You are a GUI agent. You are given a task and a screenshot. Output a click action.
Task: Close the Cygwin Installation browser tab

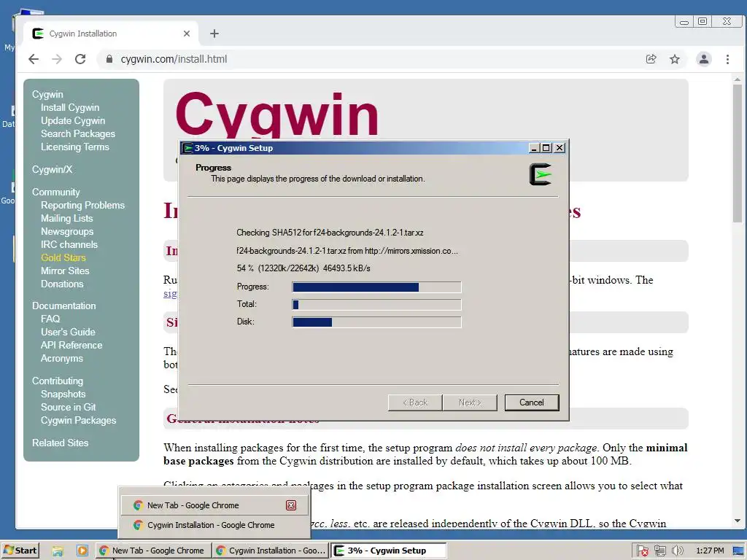[187, 34]
